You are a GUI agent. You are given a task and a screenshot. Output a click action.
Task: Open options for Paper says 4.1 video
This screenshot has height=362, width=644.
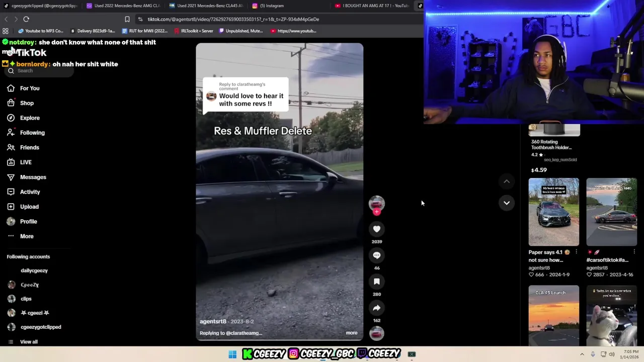(x=576, y=252)
